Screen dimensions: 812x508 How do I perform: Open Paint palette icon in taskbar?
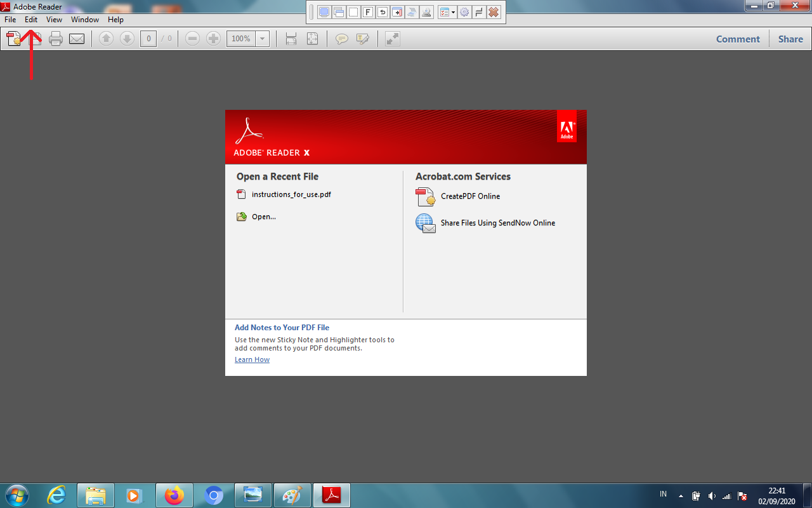click(x=292, y=495)
